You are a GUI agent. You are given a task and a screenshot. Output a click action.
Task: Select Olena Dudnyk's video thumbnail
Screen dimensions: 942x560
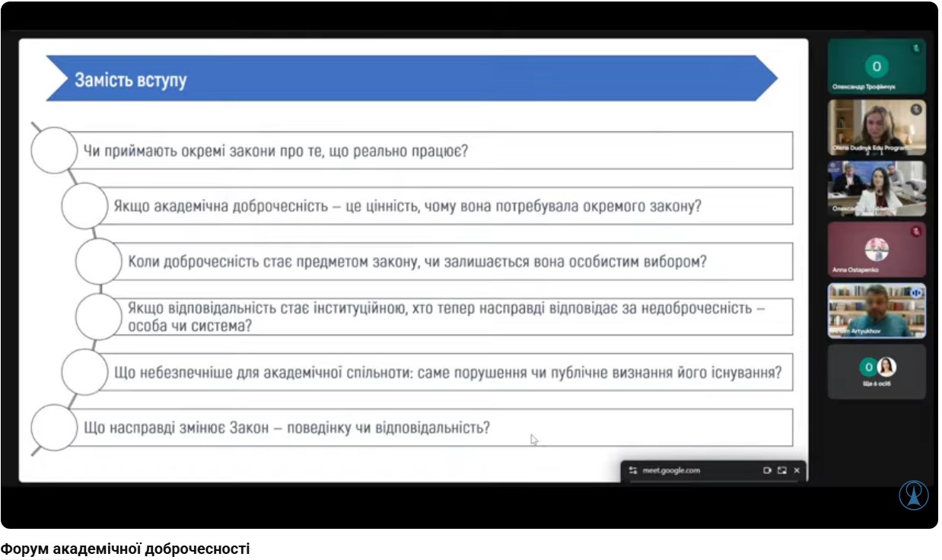877,127
